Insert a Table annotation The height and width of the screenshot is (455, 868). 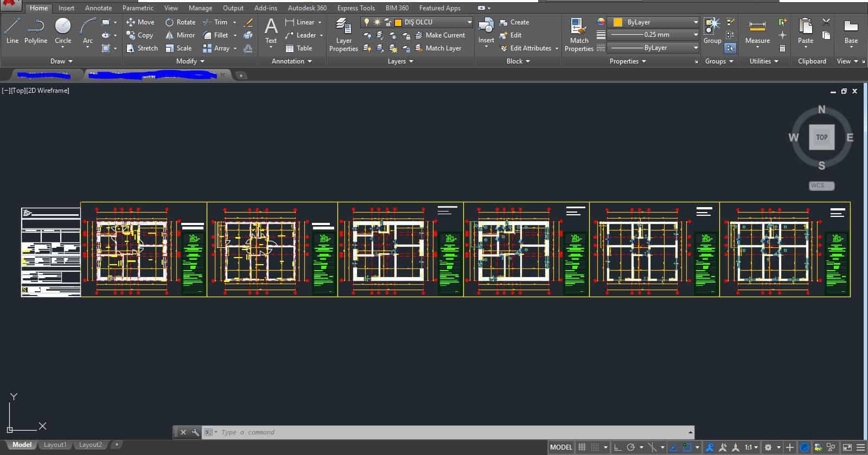tap(299, 48)
